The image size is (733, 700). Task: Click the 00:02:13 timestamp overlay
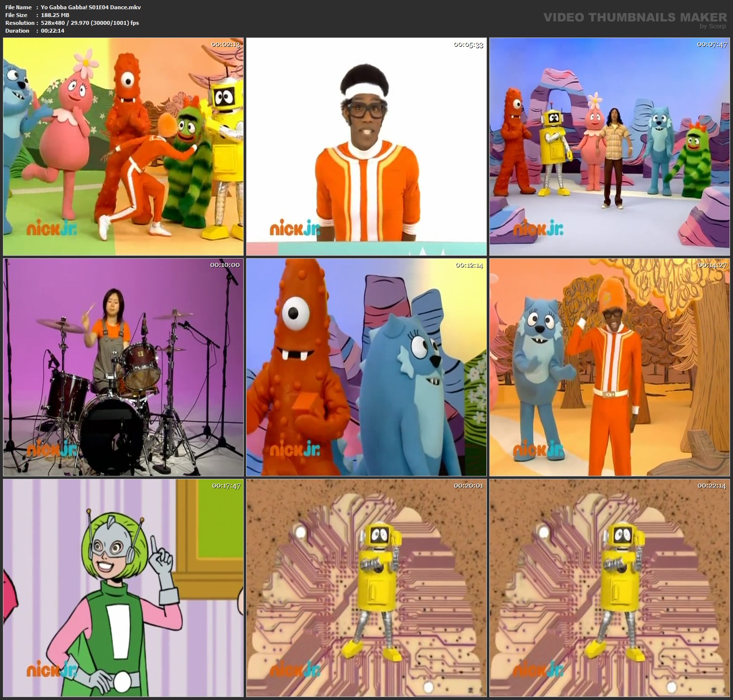click(226, 44)
